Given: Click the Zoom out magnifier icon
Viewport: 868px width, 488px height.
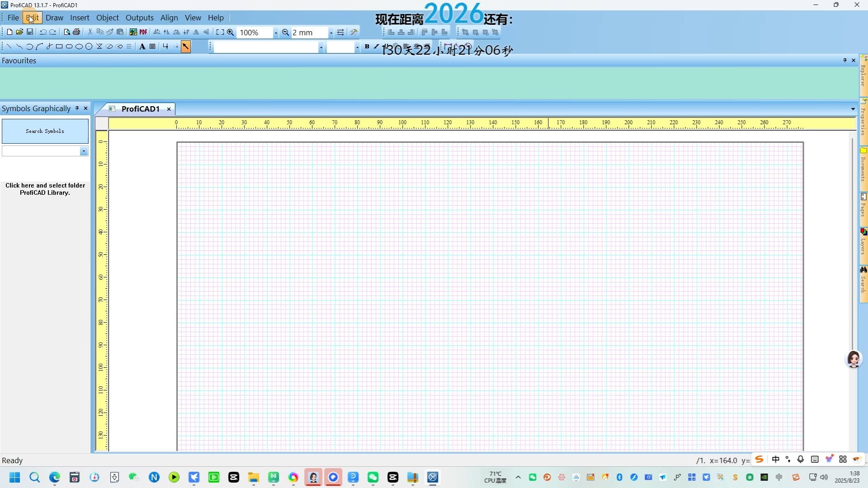Looking at the screenshot, I should (286, 32).
